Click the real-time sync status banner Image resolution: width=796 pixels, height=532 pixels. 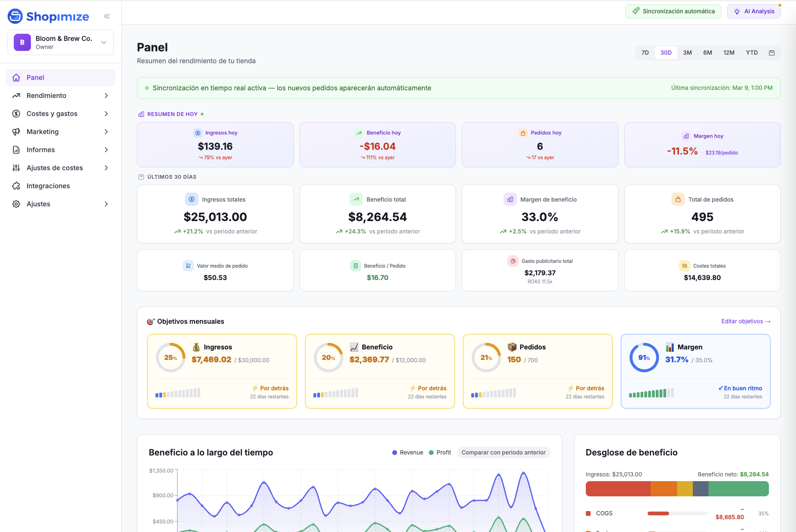pyautogui.click(x=459, y=88)
